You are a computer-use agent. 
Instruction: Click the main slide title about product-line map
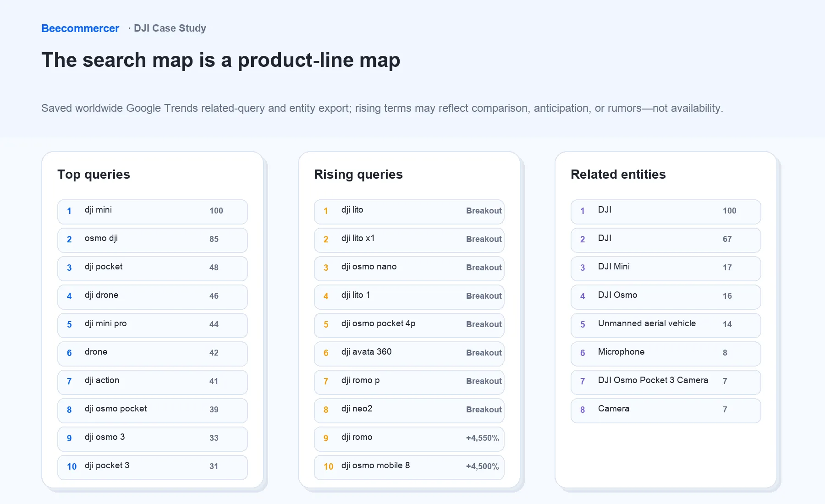pyautogui.click(x=221, y=60)
